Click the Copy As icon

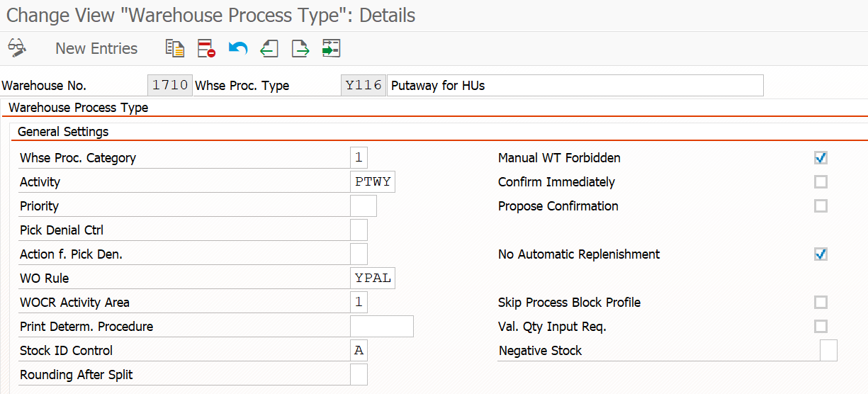174,48
